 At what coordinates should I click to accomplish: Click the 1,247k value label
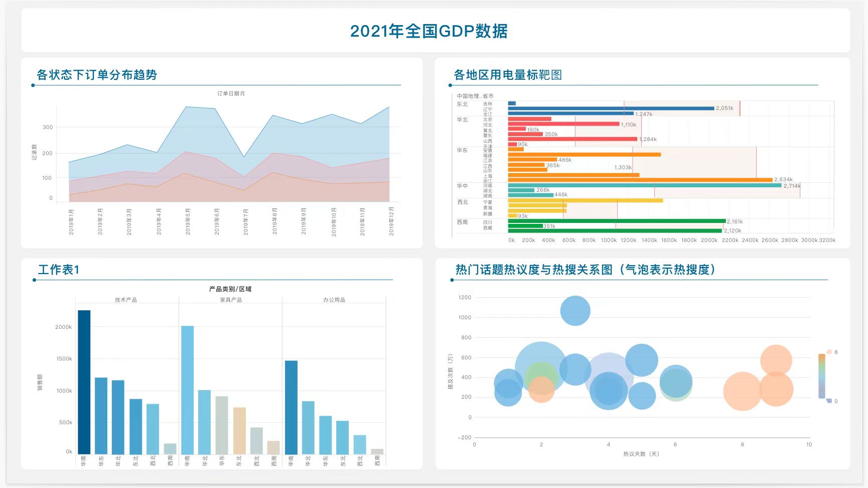644,114
